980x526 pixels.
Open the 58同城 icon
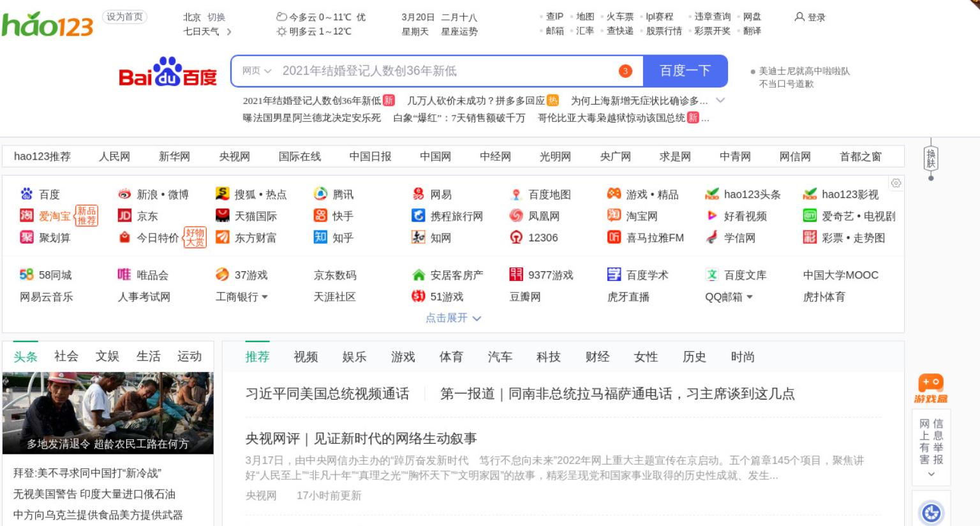pyautogui.click(x=26, y=274)
